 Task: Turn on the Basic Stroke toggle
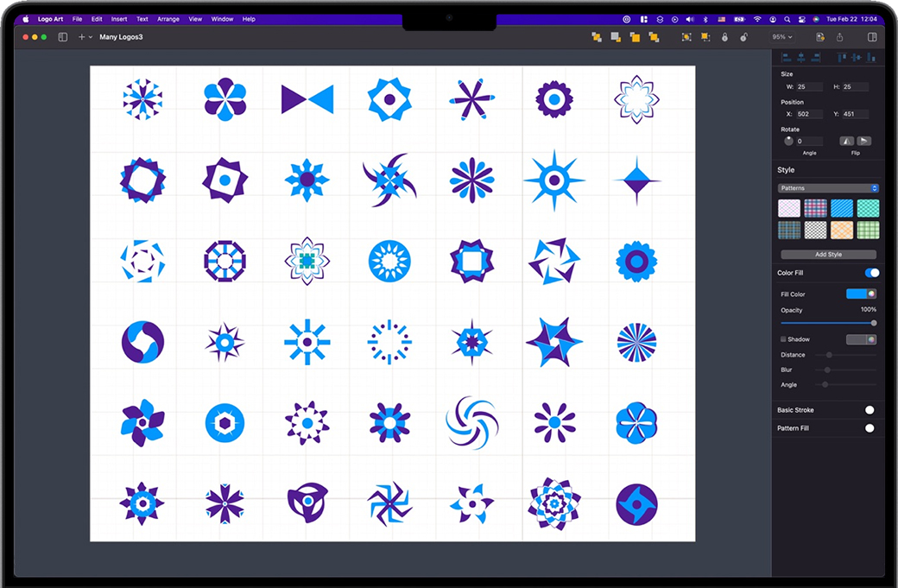tap(870, 410)
